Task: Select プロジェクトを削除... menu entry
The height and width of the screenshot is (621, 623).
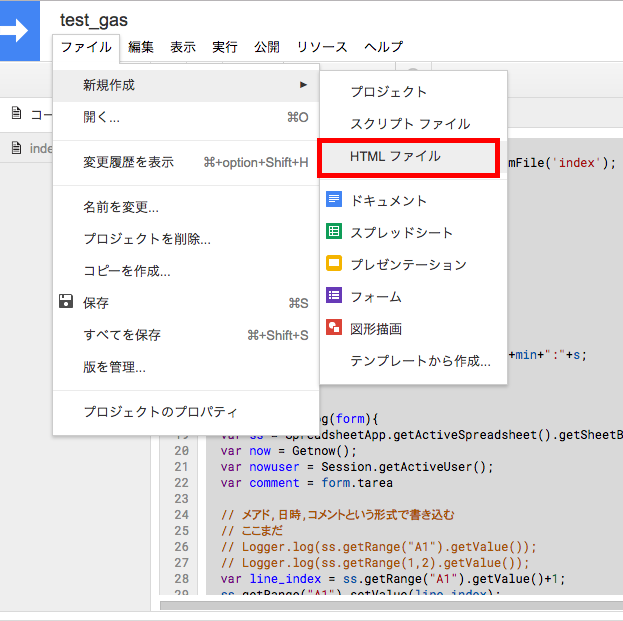Action: coord(186,239)
